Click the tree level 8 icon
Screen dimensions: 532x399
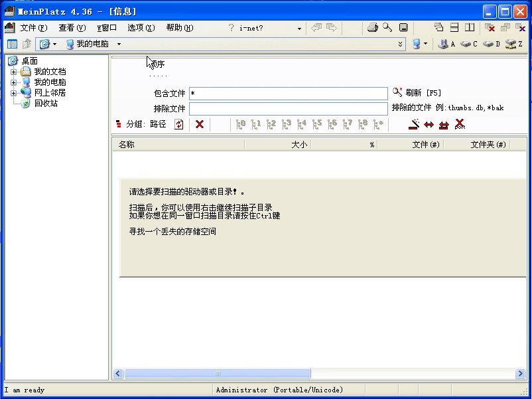[363, 124]
